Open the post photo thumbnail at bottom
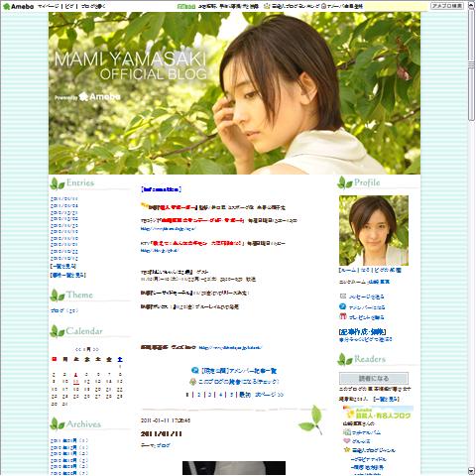This screenshot has height=476, width=476. tap(234, 468)
